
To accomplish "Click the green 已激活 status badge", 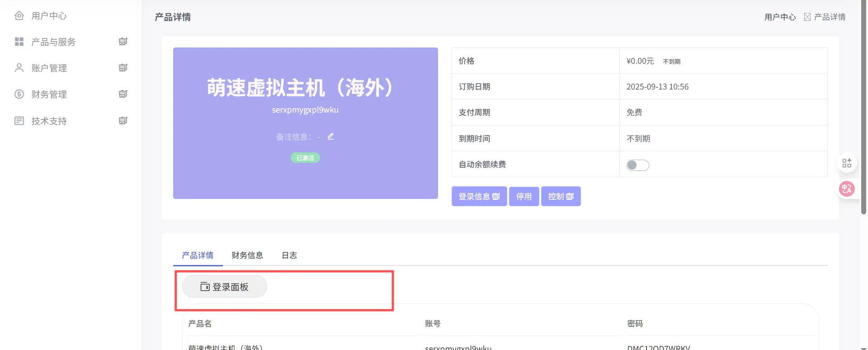I will (305, 158).
